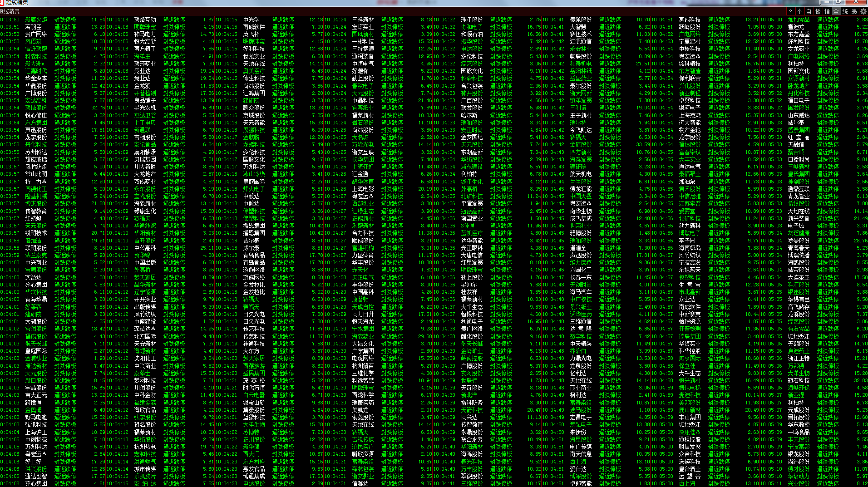Choose the 卓郎智能 entry
Image resolution: width=868 pixels, height=487 pixels.
pyautogui.click(x=581, y=483)
